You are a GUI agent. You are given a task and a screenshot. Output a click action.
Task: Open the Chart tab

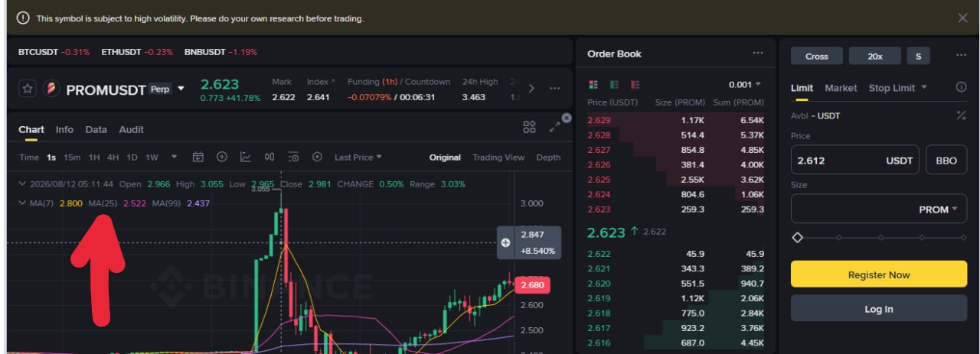[31, 130]
